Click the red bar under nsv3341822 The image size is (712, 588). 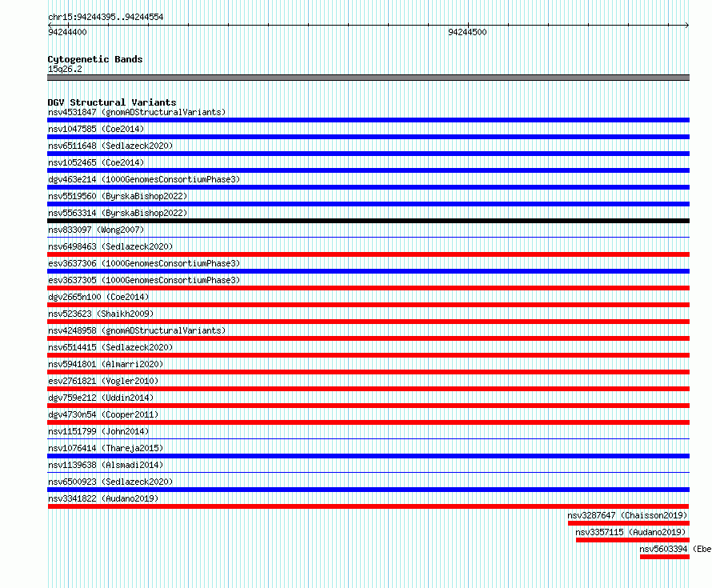click(368, 506)
